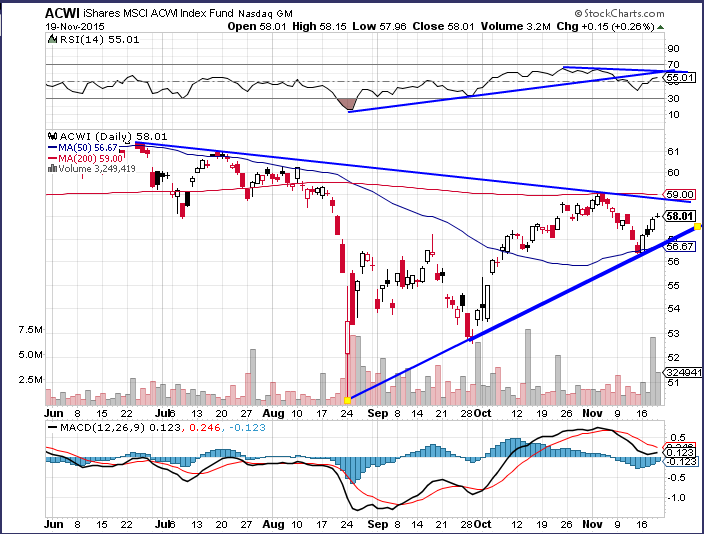Click the price axis label 61
The width and height of the screenshot is (704, 534).
click(673, 151)
